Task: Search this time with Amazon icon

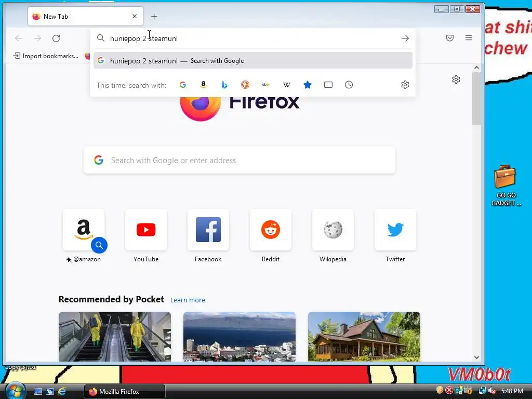Action: (x=204, y=85)
